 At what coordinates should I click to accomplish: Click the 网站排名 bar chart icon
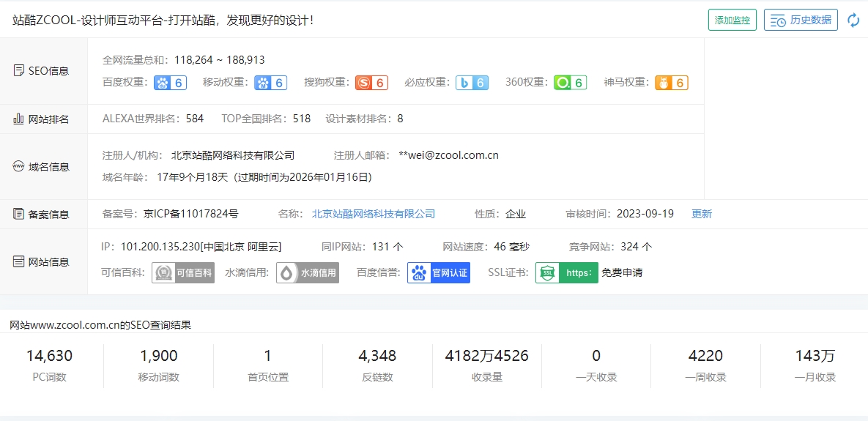click(19, 119)
